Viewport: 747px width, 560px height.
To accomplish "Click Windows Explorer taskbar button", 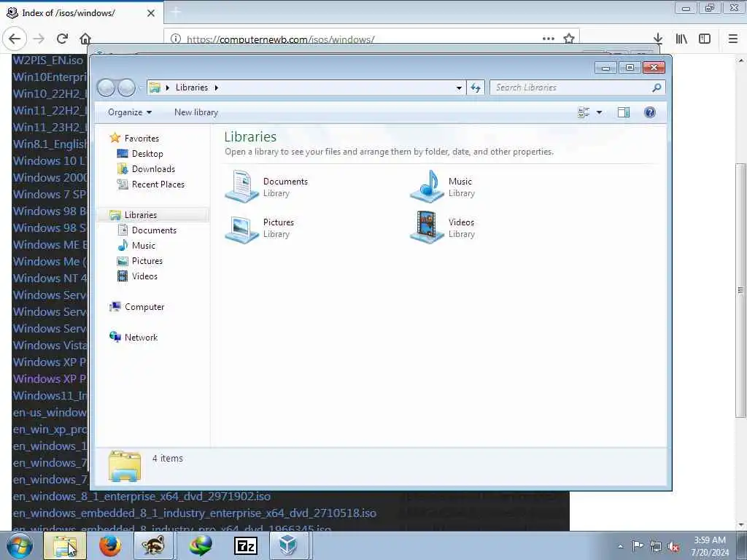I will pyautogui.click(x=65, y=545).
